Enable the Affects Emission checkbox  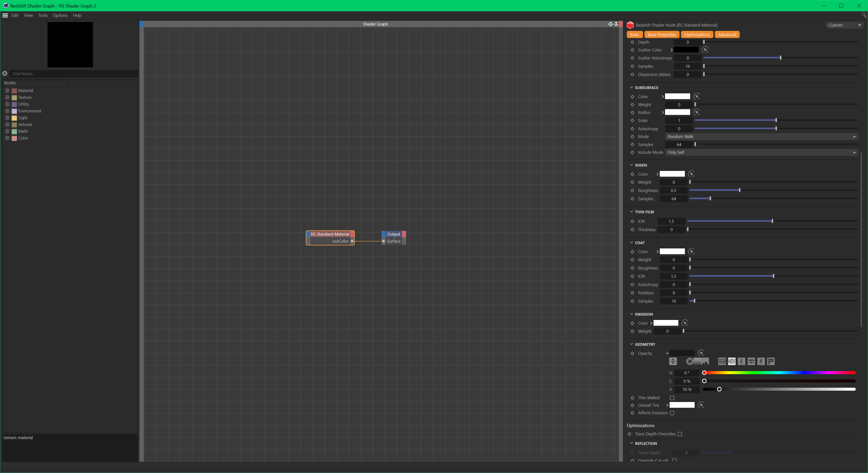click(672, 413)
